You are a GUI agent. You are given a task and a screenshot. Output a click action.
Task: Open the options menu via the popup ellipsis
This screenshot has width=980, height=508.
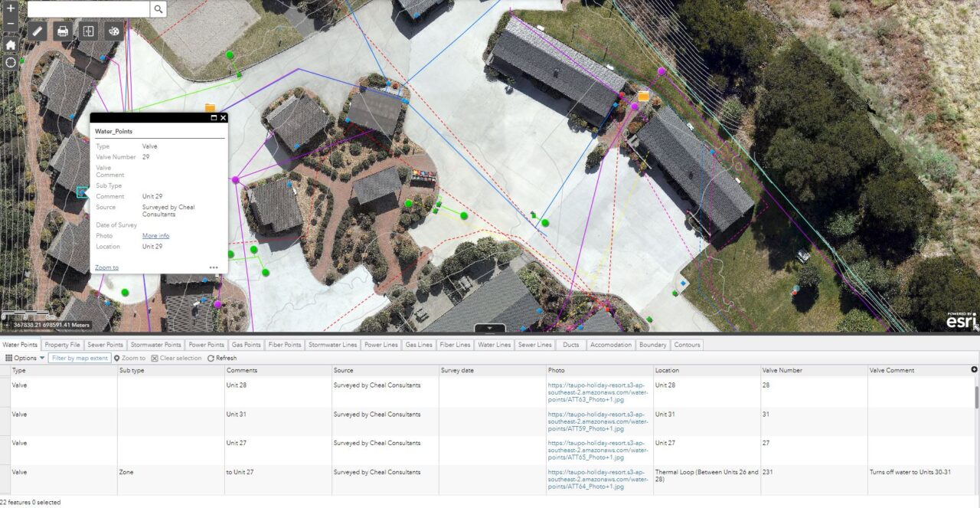(213, 265)
